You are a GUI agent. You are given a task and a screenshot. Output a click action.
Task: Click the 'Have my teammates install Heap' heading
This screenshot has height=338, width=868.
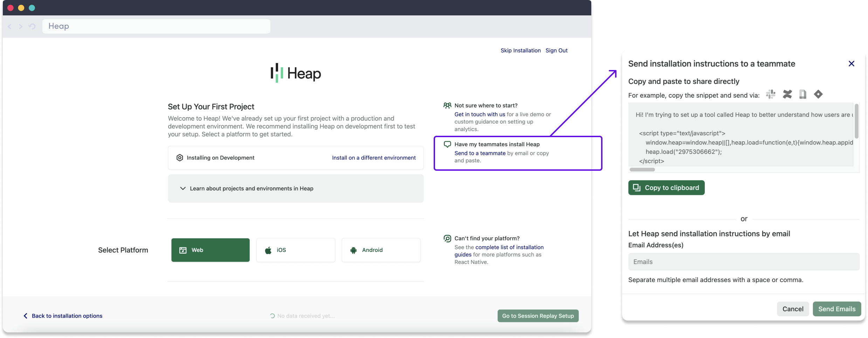(x=497, y=144)
